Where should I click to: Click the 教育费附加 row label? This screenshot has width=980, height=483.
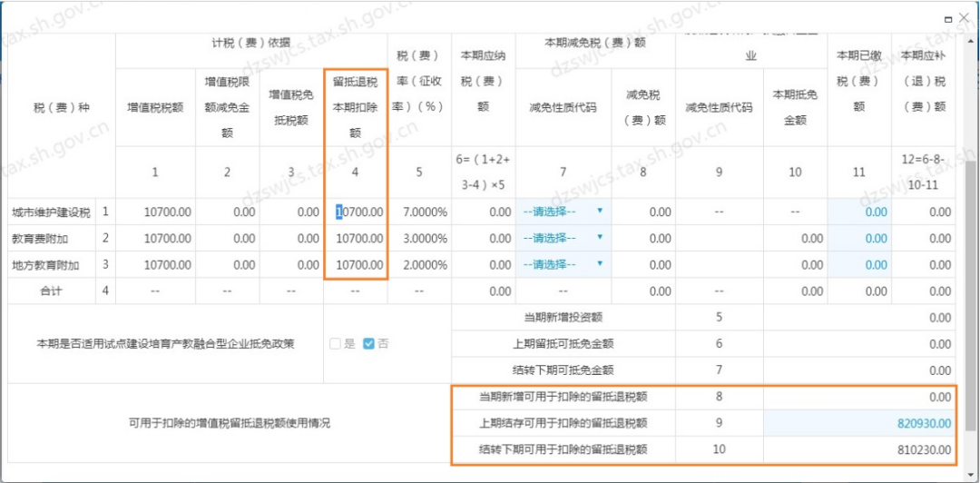[40, 239]
